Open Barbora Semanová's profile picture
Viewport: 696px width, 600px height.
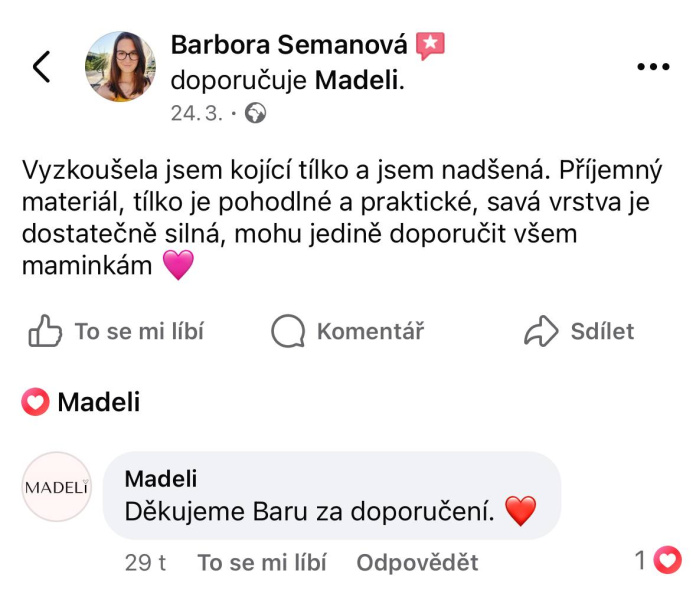coord(121,67)
